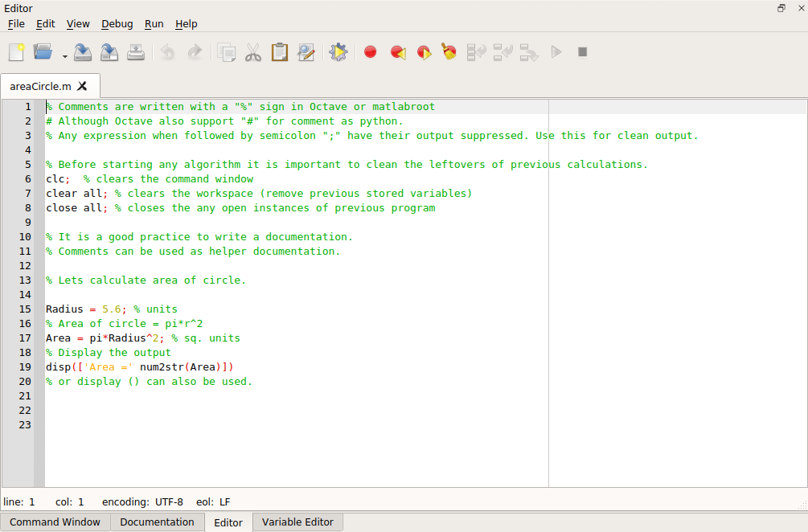This screenshot has width=808, height=532.
Task: Remove all breakpoints with the broom icon
Action: (x=449, y=51)
